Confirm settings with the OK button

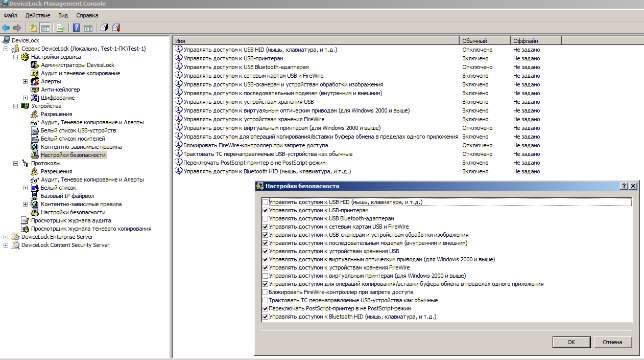click(571, 342)
